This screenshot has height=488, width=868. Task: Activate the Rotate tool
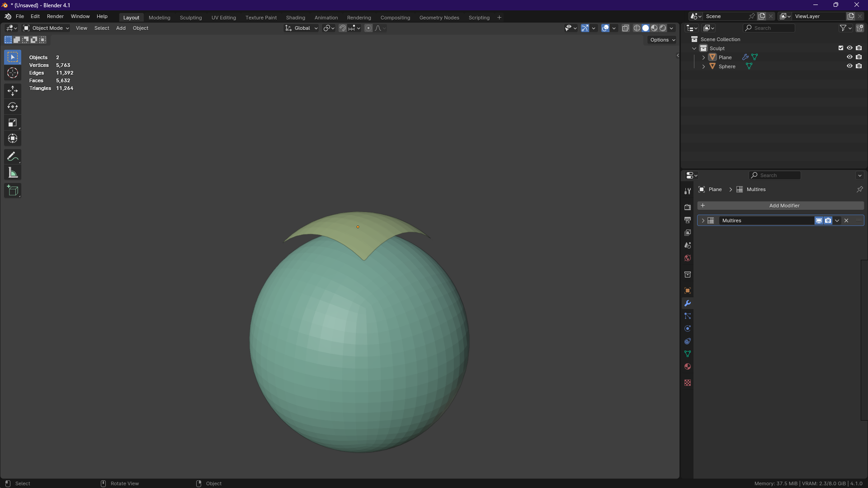click(13, 107)
